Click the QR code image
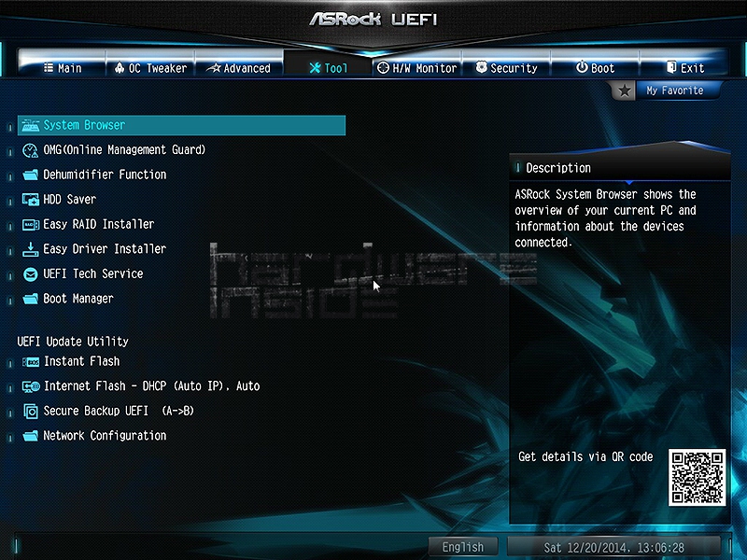Viewport: 747px width, 560px height. point(697,478)
